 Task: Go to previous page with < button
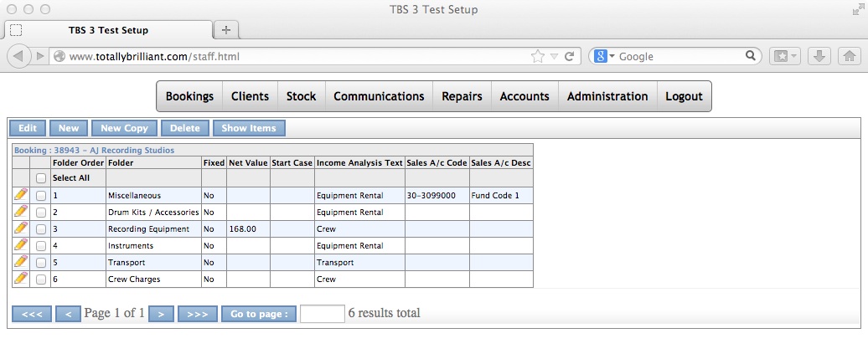click(x=68, y=314)
